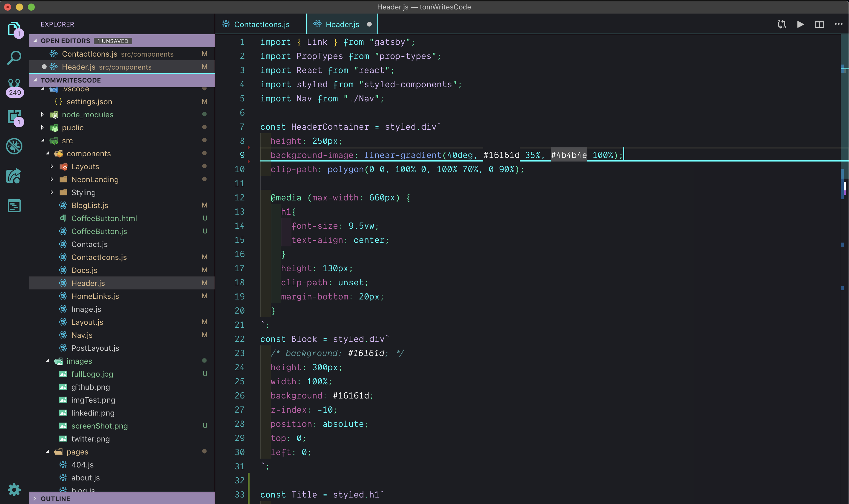This screenshot has width=849, height=504.
Task: Open the Search view in activity bar
Action: [x=14, y=58]
